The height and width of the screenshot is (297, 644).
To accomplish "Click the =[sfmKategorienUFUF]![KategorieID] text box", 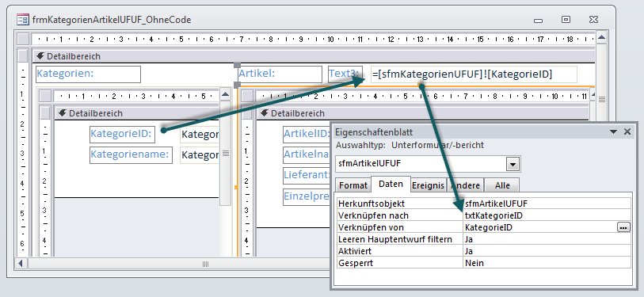I will click(x=474, y=74).
